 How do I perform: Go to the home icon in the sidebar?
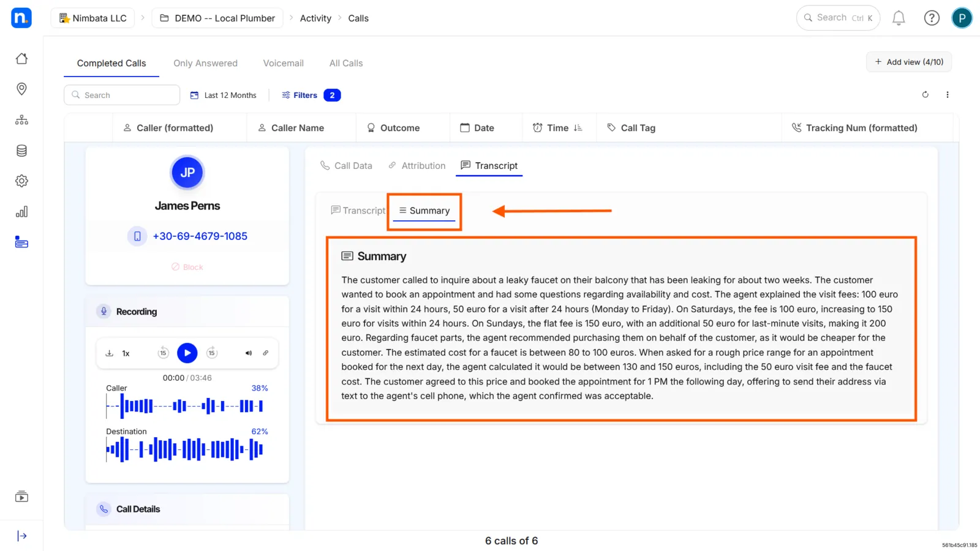click(21, 59)
